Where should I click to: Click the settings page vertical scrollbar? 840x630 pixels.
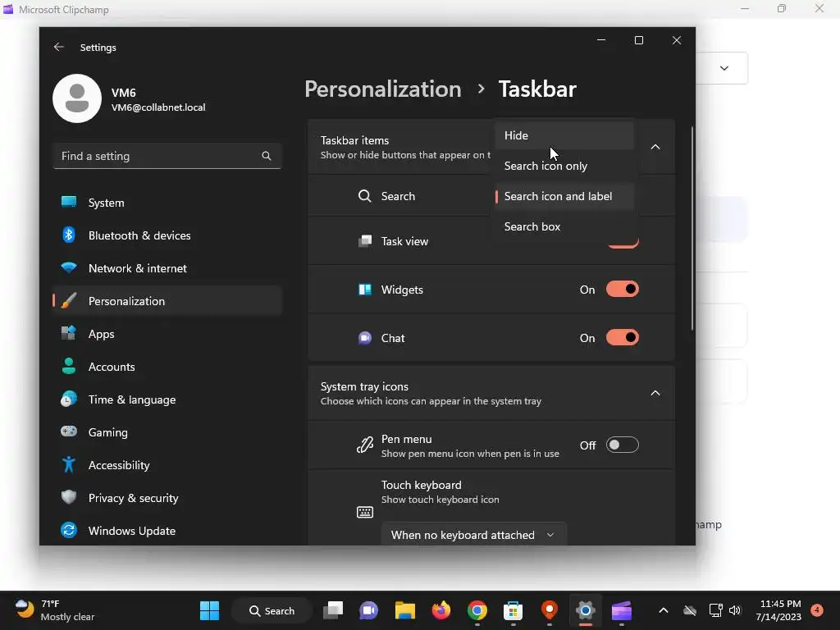point(692,228)
